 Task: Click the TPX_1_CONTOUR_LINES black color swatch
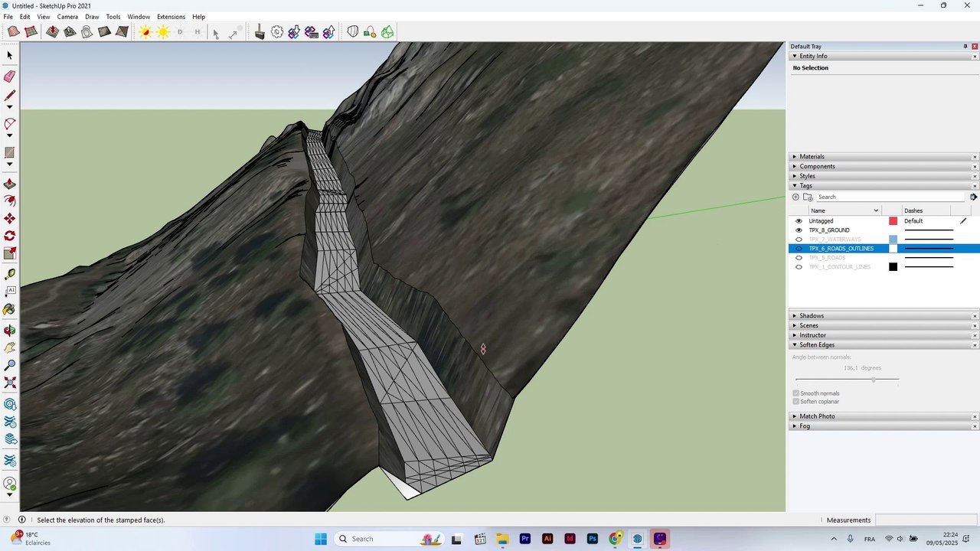coord(893,267)
